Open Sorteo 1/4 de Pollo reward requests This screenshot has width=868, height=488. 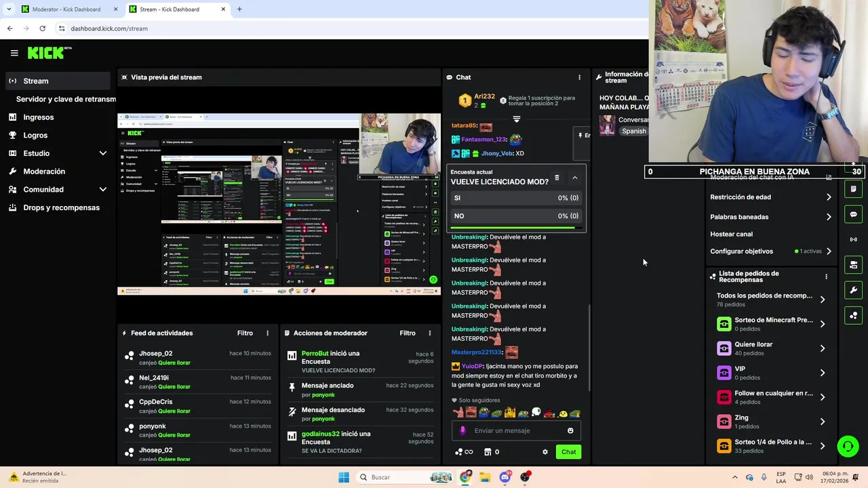point(771,446)
